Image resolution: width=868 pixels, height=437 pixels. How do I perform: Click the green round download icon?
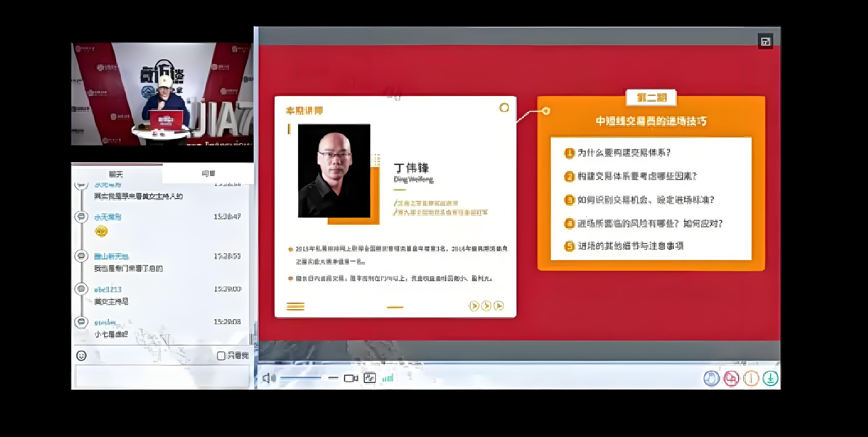[x=770, y=378]
